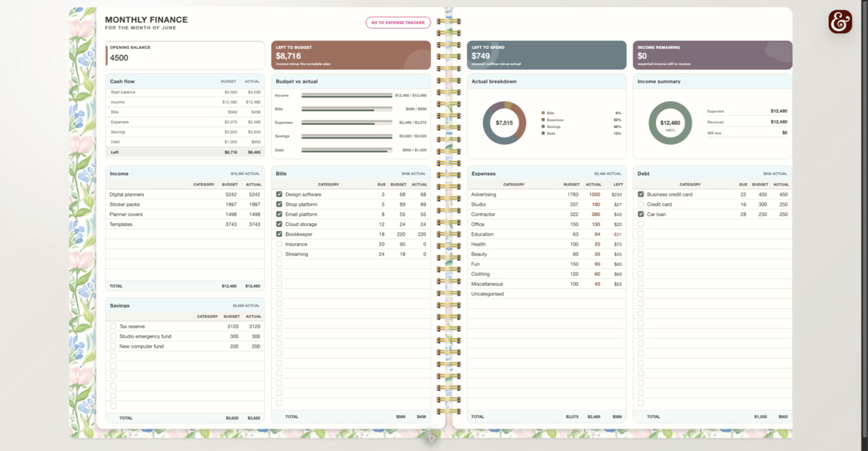This screenshot has height=451, width=868.
Task: Click the Debt legend color swatch
Action: coord(543,133)
